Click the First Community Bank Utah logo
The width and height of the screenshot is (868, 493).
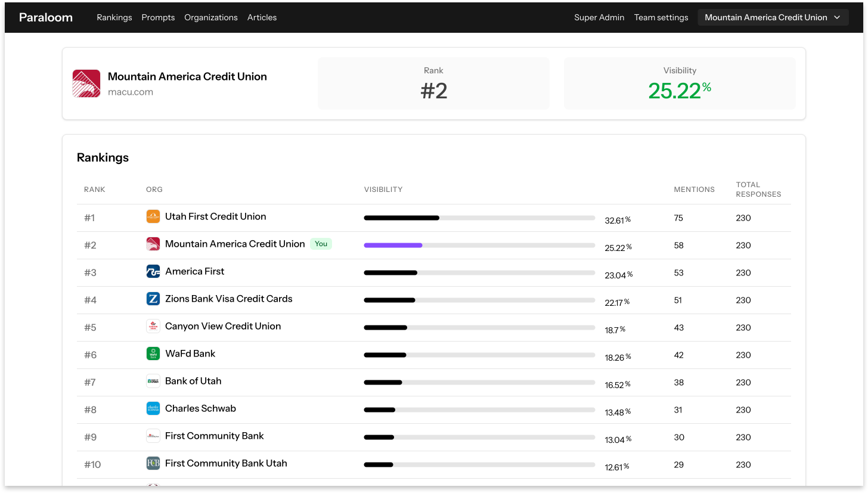click(x=153, y=463)
